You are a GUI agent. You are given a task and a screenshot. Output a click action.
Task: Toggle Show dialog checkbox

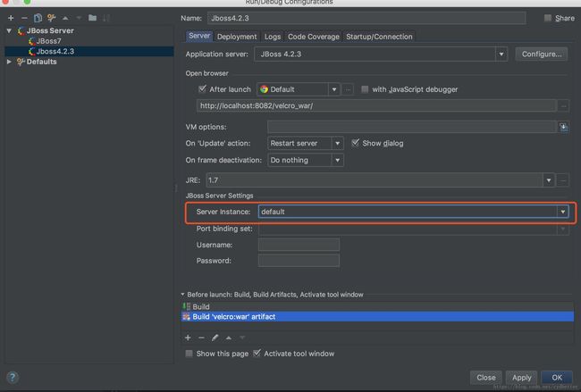coord(355,143)
